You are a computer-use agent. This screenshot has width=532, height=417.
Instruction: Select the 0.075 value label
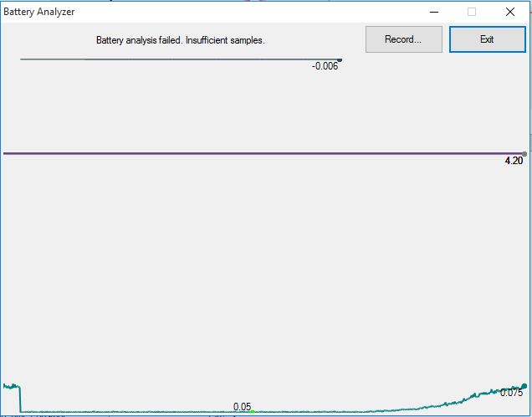(x=511, y=394)
